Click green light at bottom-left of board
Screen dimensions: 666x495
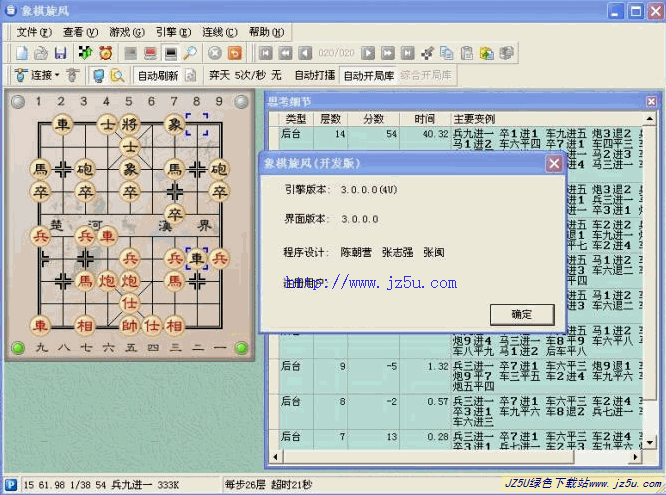pos(18,348)
